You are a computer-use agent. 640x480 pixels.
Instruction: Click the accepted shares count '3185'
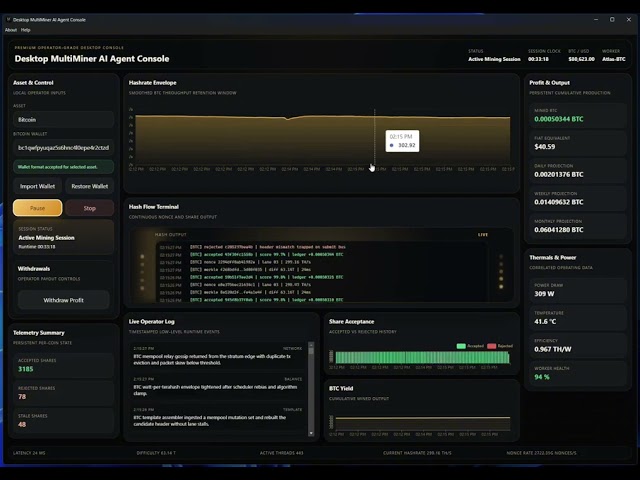tap(25, 369)
